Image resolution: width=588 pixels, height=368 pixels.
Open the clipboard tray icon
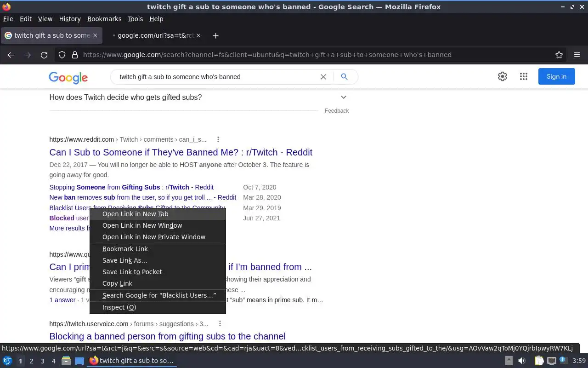tap(539, 361)
